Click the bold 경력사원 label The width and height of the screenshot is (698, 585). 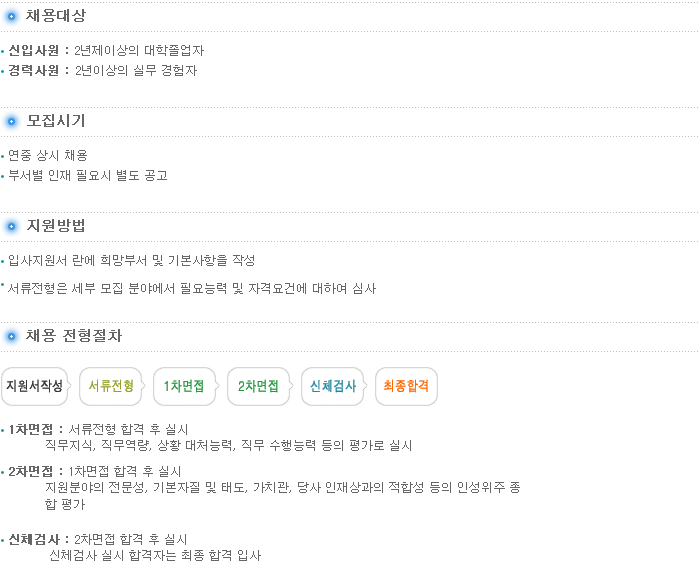(33, 71)
